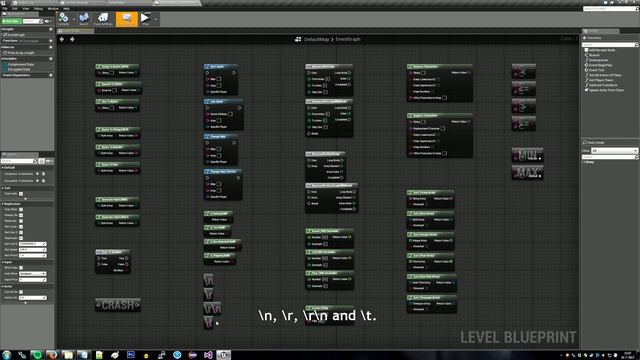Toggle the Tick section checkbox
Viewport: 640px width, 360px height.
[x=21, y=194]
